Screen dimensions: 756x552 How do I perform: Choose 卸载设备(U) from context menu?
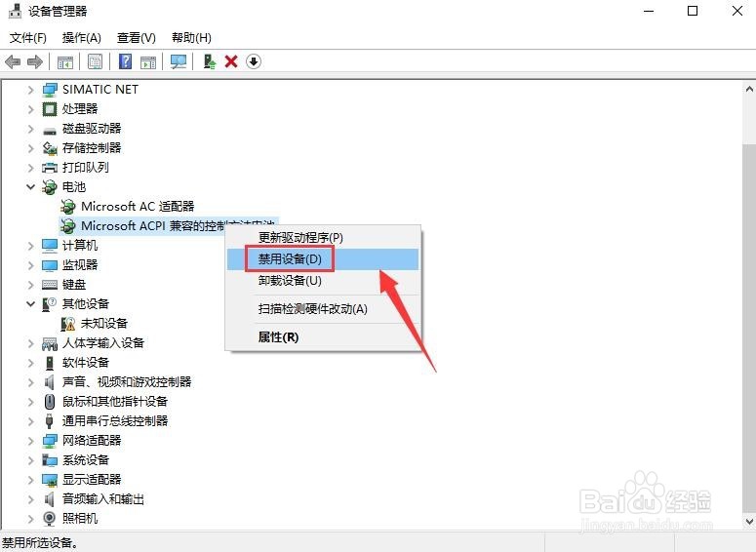coord(323,281)
